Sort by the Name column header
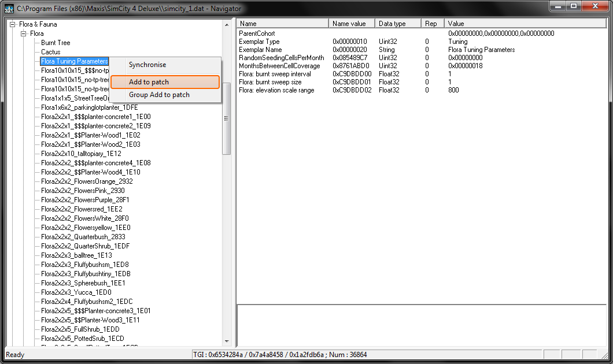The height and width of the screenshot is (364, 613). click(x=283, y=24)
